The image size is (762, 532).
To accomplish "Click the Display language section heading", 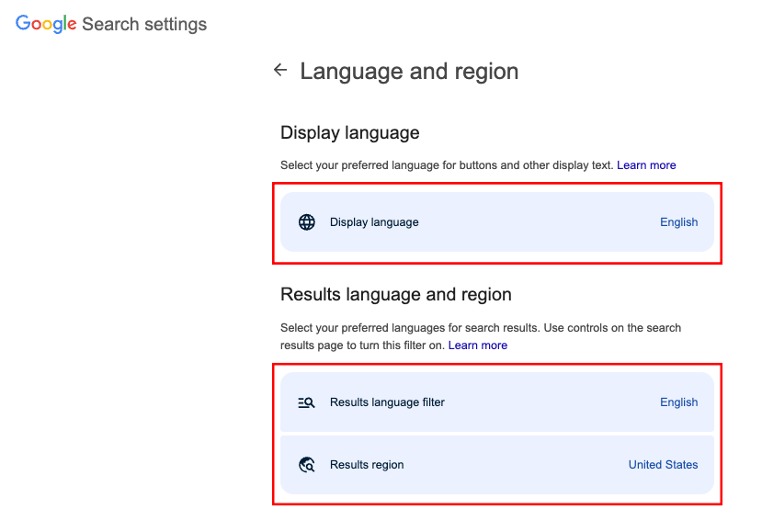I will [349, 133].
